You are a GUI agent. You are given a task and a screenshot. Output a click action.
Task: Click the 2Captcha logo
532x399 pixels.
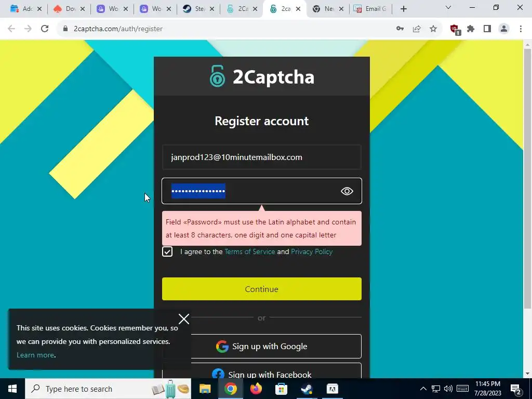click(262, 76)
